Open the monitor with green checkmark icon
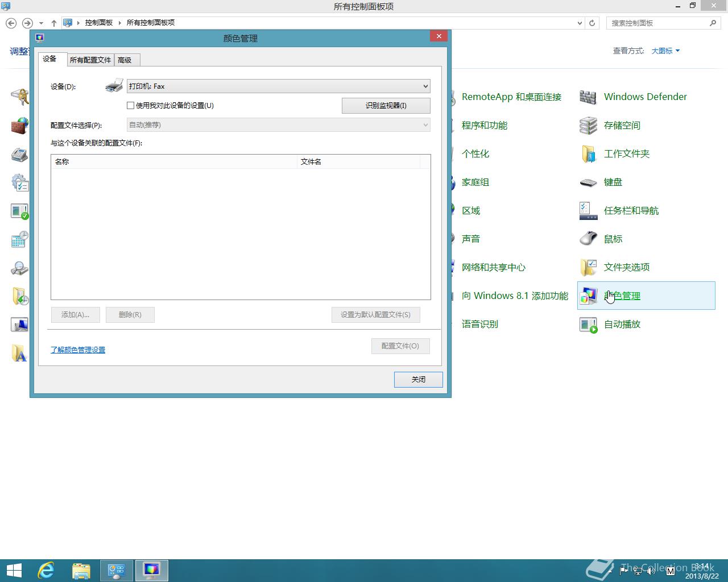The image size is (728, 582). [x=20, y=211]
